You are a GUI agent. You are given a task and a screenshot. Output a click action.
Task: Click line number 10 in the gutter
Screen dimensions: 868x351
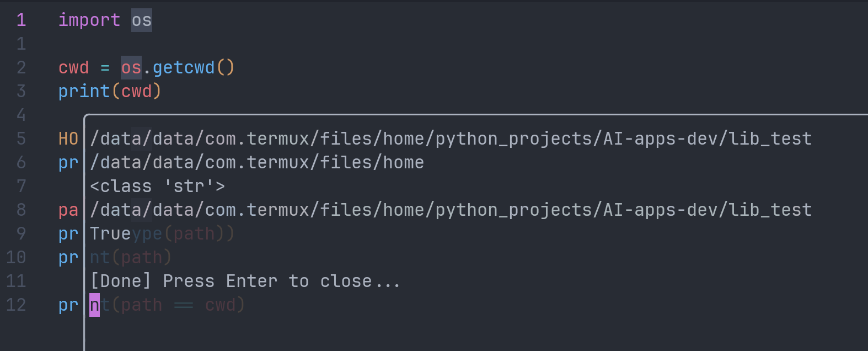pos(16,258)
